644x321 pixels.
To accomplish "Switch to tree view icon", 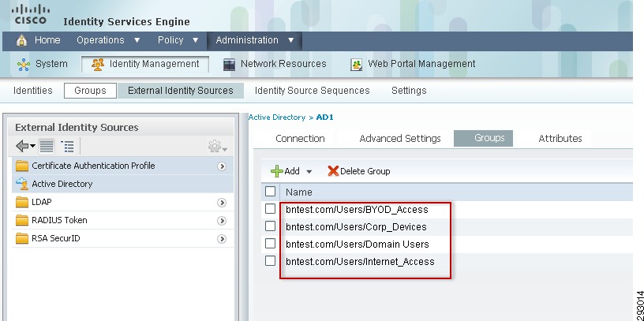I will coord(67,146).
